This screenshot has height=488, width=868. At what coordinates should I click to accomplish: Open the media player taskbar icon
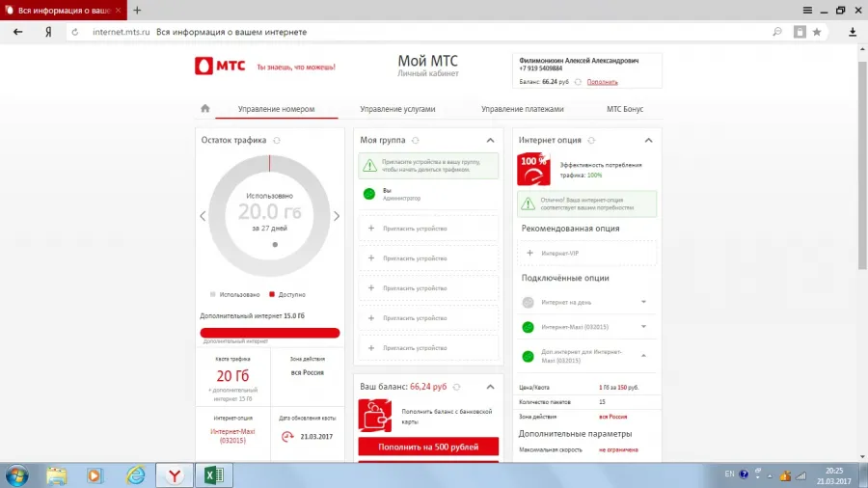click(95, 475)
